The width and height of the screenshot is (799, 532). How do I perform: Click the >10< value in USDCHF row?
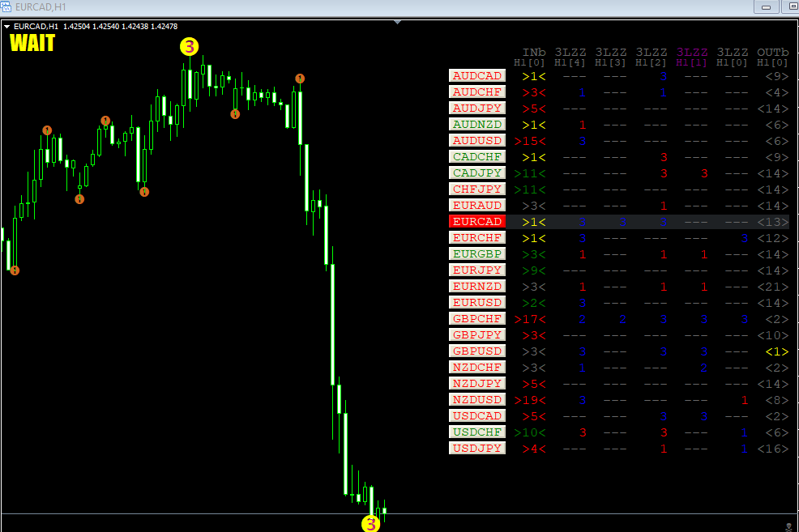point(530,432)
